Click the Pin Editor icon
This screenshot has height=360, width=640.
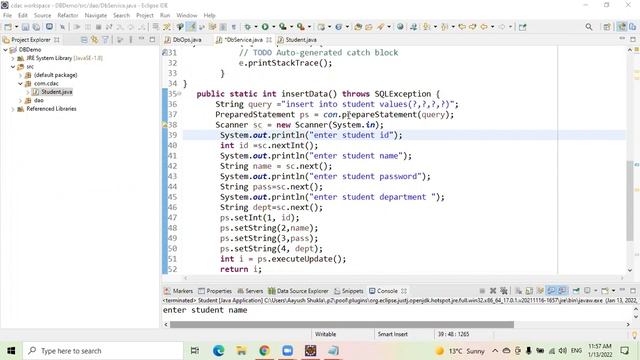pyautogui.click(x=522, y=27)
